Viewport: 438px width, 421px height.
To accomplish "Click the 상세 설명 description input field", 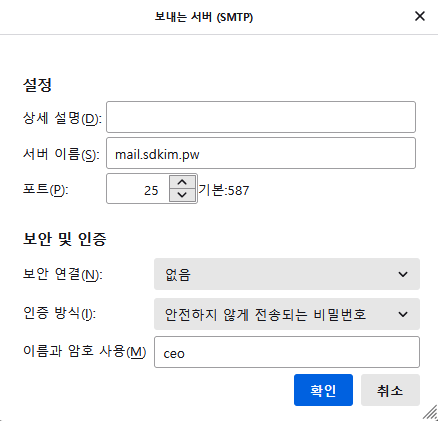I will (261, 117).
